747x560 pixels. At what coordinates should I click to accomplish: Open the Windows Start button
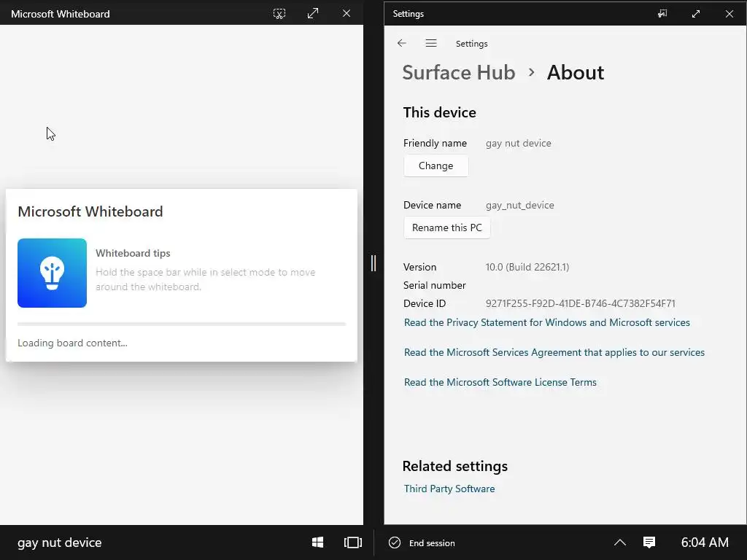tap(318, 542)
